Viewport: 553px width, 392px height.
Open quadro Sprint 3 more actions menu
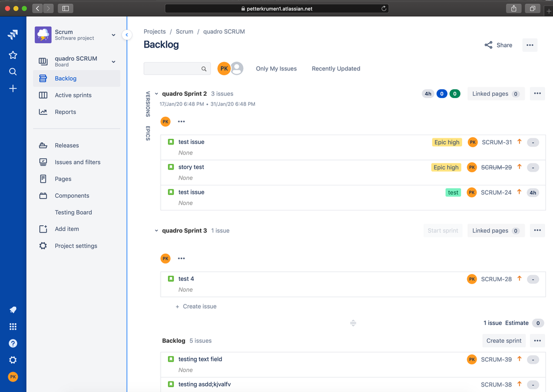tap(537, 230)
